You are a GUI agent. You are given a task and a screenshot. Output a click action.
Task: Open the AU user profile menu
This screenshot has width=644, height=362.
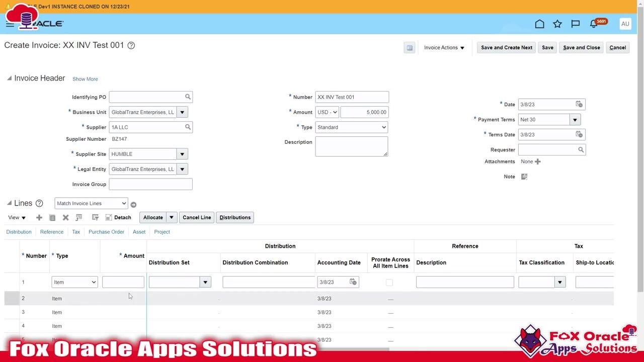(x=625, y=24)
